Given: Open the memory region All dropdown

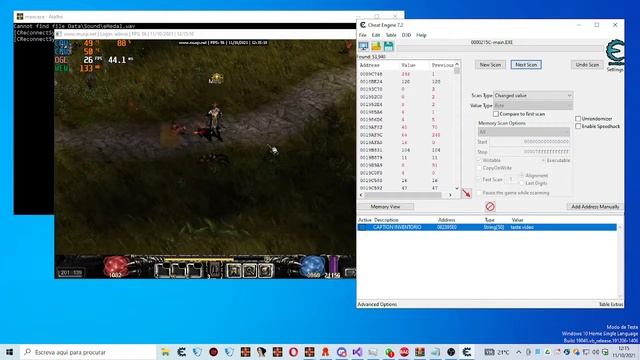Looking at the screenshot, I should (x=524, y=132).
